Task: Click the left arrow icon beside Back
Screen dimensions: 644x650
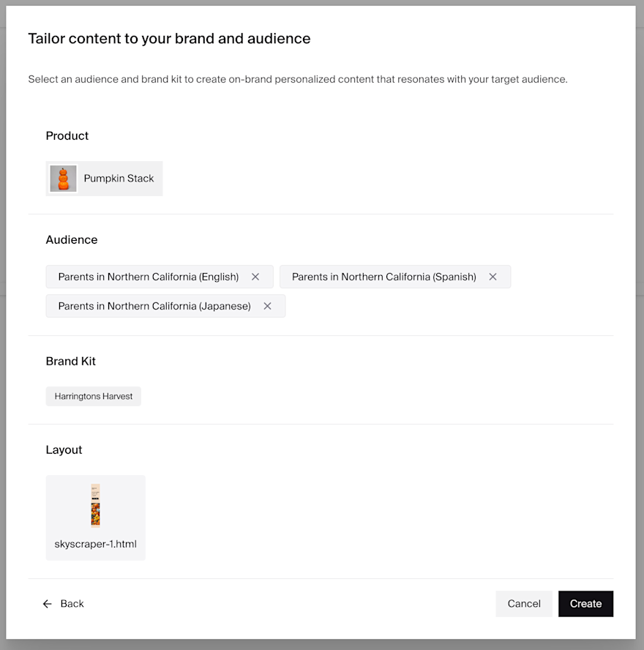Action: (48, 604)
